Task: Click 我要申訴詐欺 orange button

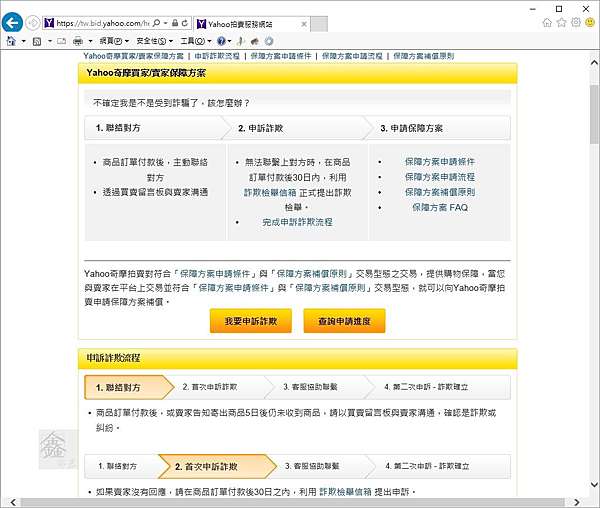Action: tap(251, 321)
